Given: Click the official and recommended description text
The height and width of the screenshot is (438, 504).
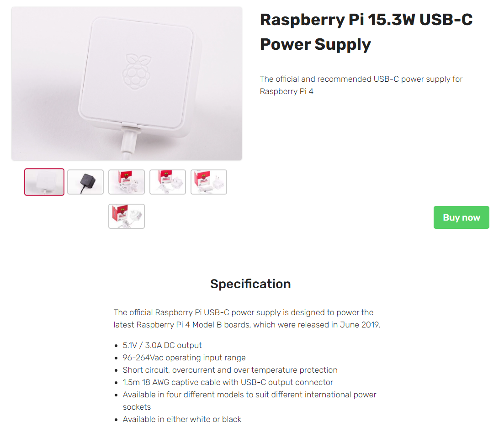Looking at the screenshot, I should point(361,85).
